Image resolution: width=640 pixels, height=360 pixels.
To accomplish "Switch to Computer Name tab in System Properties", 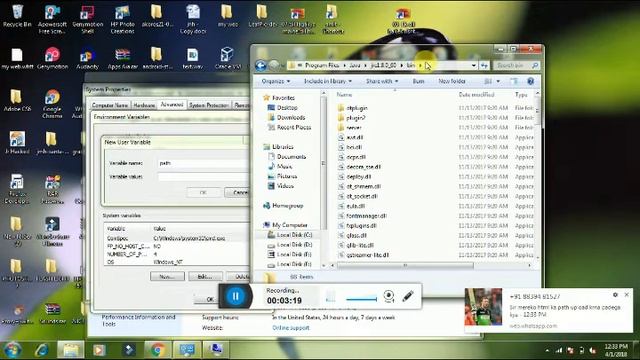I will pos(109,105).
